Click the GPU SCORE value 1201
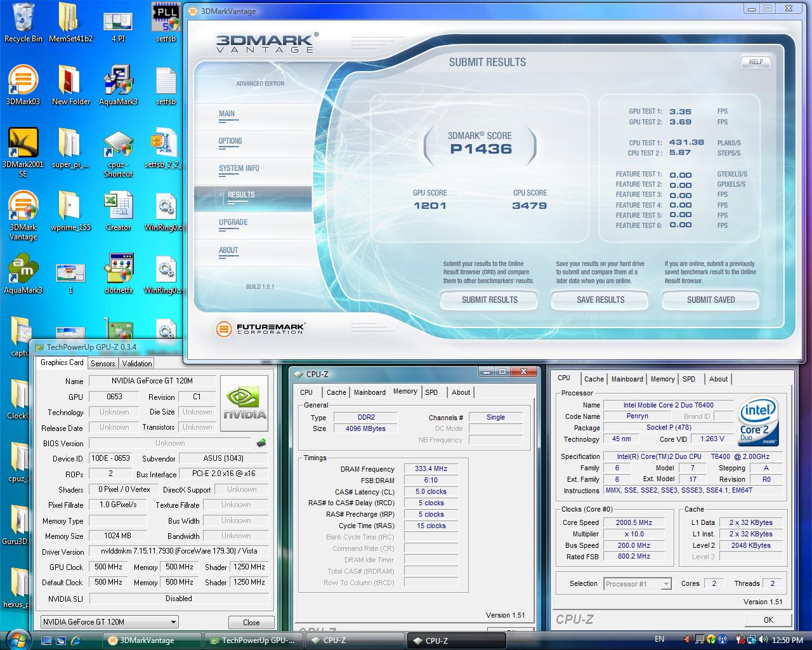Viewport: 812px width, 650px height. [430, 206]
